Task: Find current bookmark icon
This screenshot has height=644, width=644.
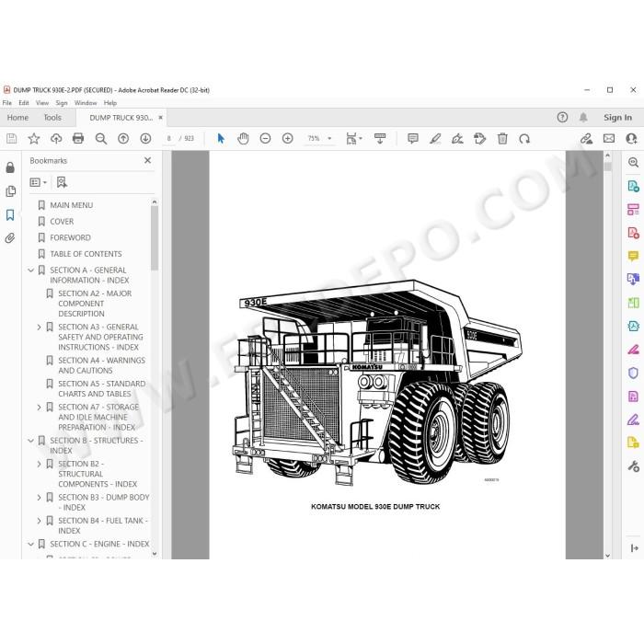Action: [x=62, y=182]
